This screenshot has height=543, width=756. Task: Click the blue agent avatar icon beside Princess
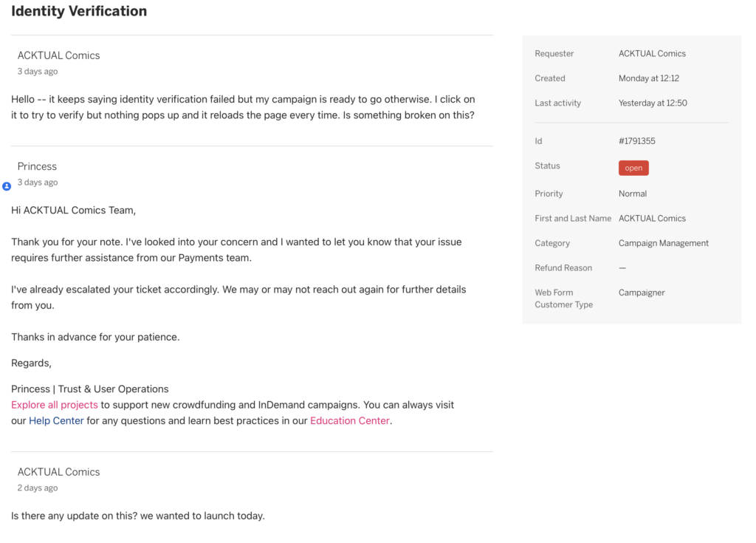click(7, 186)
